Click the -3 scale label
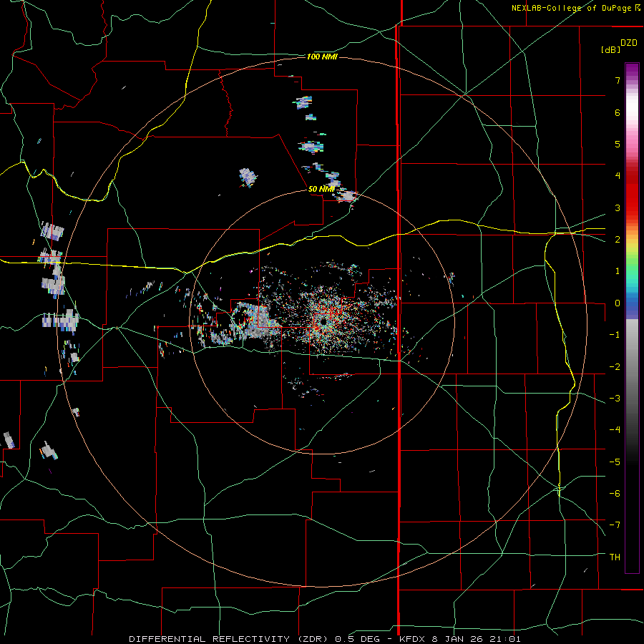The height and width of the screenshot is (644, 644). pyautogui.click(x=615, y=399)
